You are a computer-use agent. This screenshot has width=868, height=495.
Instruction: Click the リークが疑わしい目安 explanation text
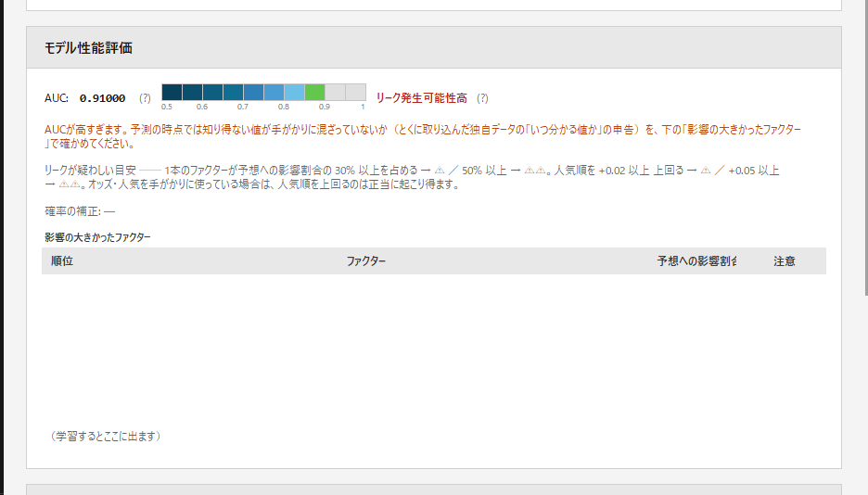[x=413, y=177]
